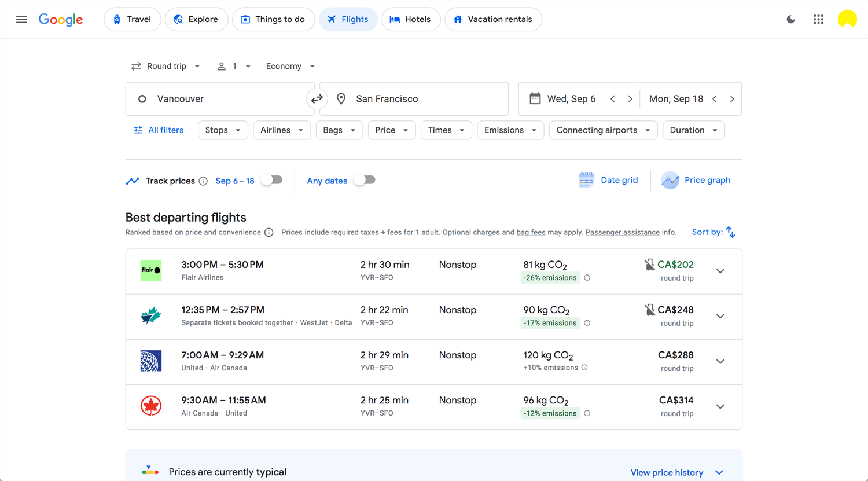Viewport: 868px width, 481px height.
Task: Open the Price graph
Action: tap(696, 180)
